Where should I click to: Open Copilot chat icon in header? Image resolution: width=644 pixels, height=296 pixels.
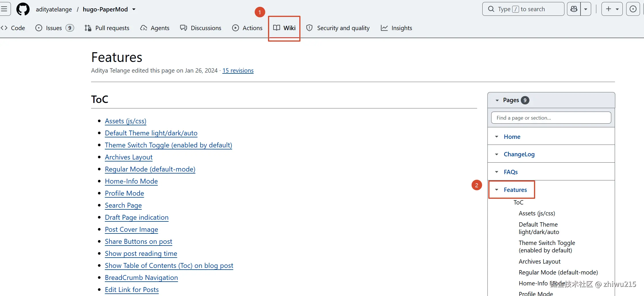(574, 9)
